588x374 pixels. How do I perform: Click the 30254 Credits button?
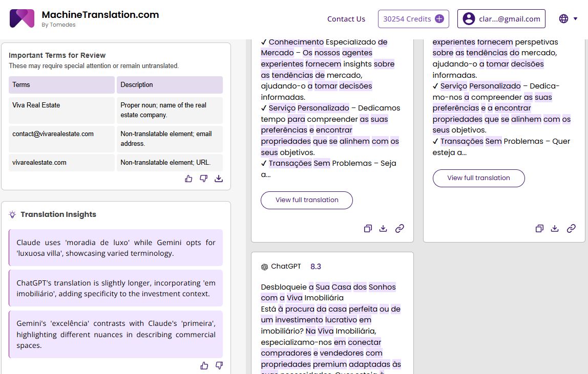pos(413,19)
